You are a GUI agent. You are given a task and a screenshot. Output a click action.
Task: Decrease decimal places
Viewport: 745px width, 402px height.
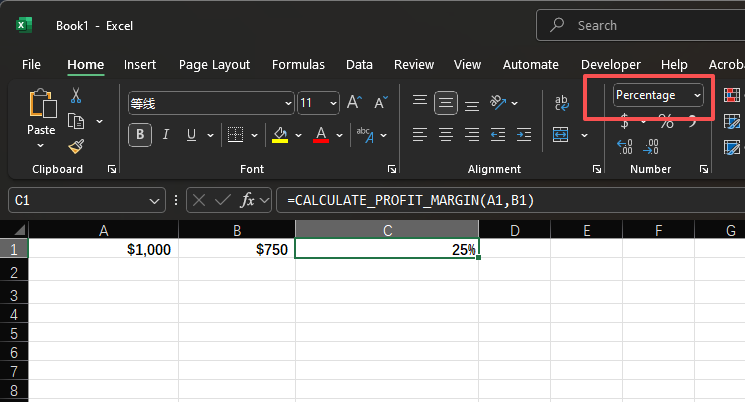(x=651, y=147)
